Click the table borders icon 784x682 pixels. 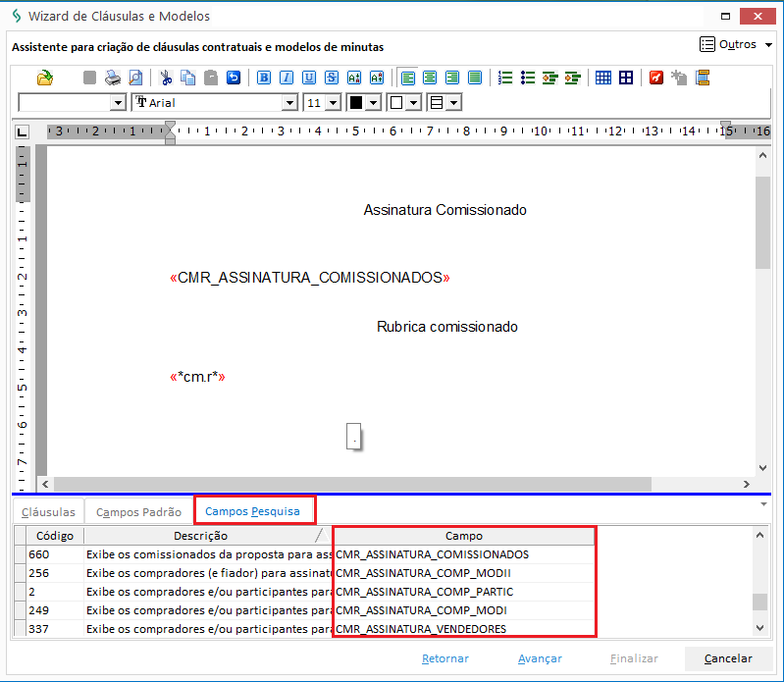626,78
